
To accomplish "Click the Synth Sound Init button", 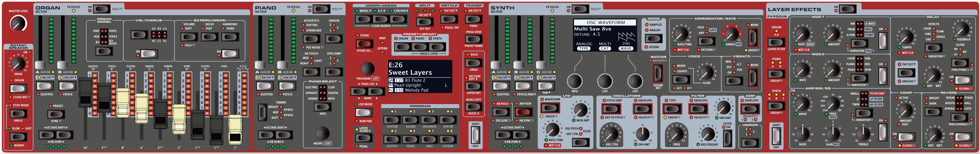I will 658,73.
